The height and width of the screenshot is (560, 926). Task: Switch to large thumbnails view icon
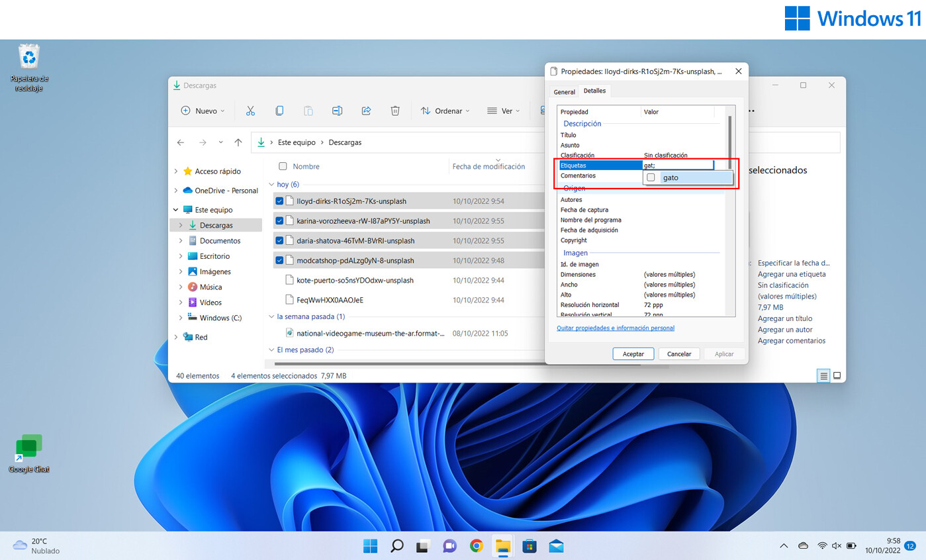tap(837, 376)
